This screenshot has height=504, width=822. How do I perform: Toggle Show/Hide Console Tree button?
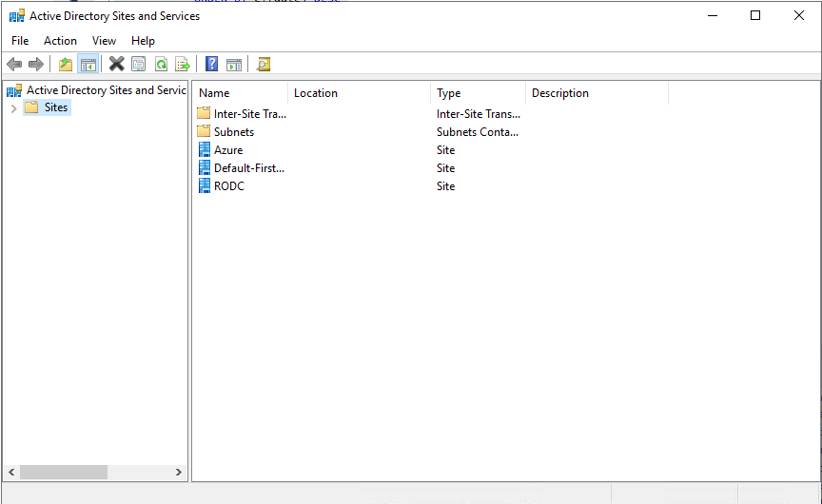(x=88, y=65)
